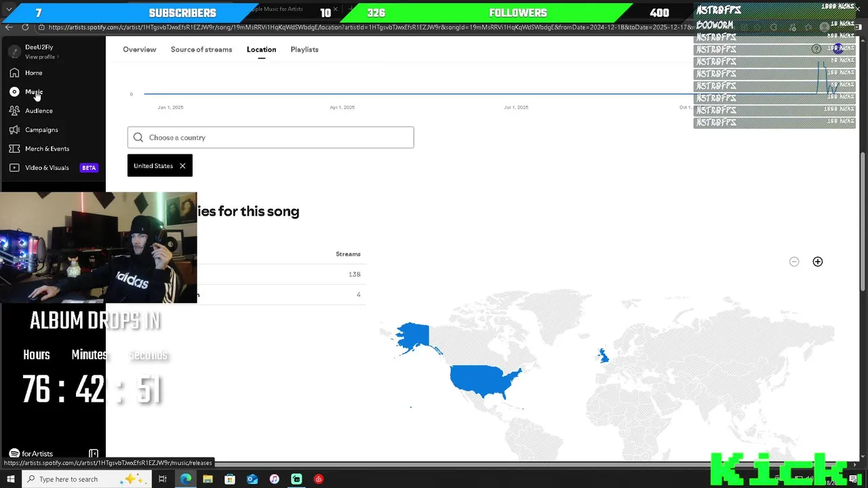Open the red app taskbar icon

coord(319,479)
